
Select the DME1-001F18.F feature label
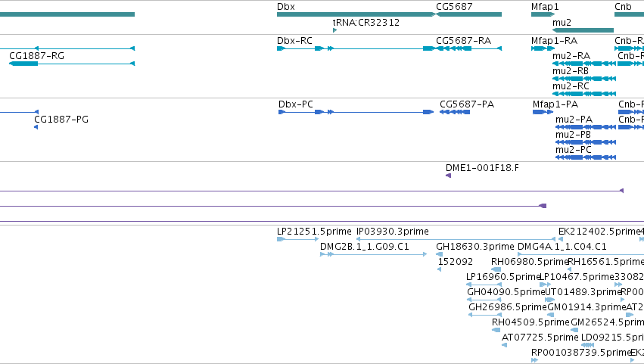click(482, 168)
